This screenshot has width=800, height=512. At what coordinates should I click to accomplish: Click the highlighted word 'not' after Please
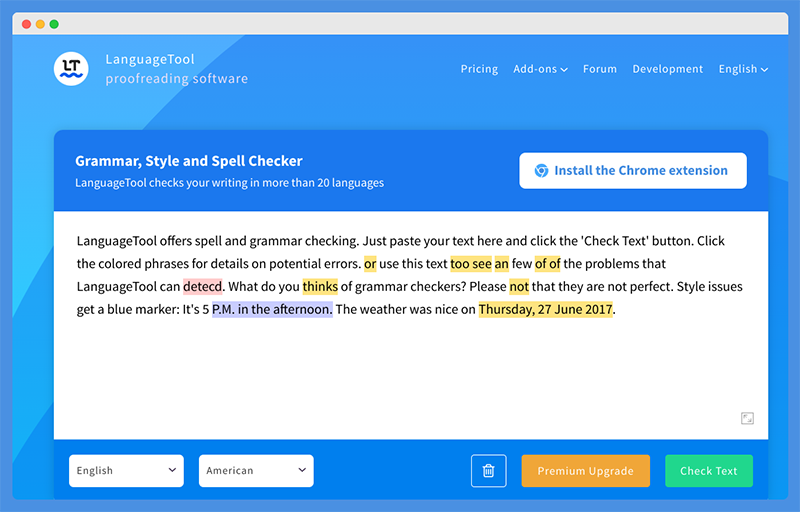519,287
